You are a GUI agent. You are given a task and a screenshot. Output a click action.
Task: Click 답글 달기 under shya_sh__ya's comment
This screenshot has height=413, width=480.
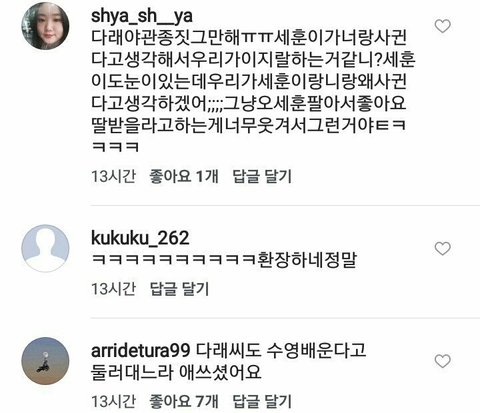coord(262,176)
